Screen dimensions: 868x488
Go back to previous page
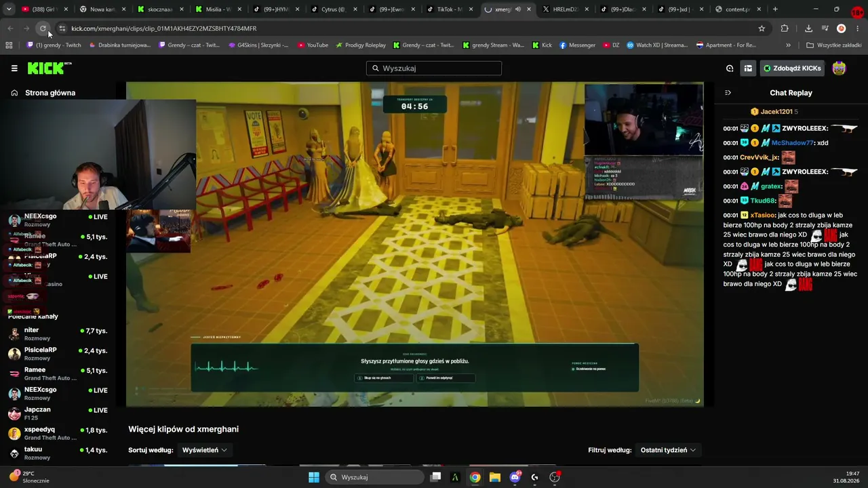[10, 28]
